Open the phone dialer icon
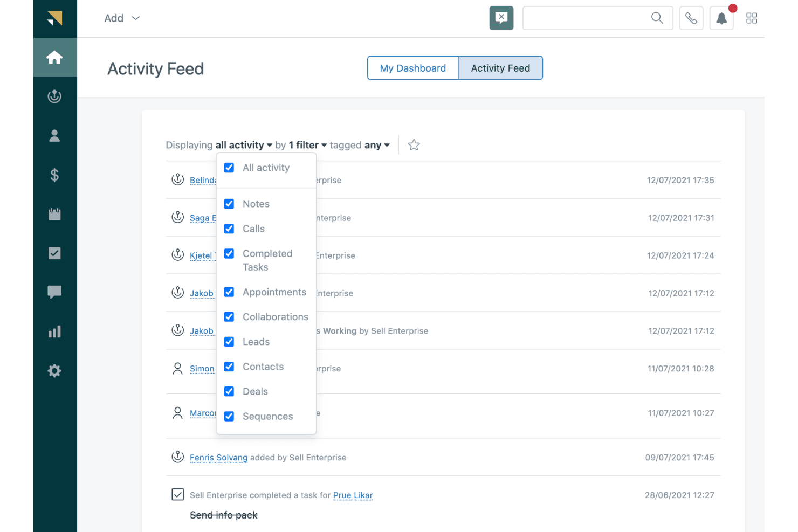 pos(691,18)
